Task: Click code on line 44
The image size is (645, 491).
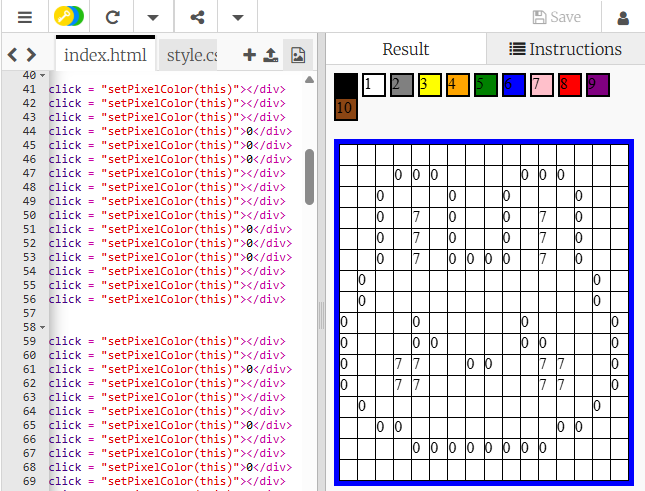Action: [170, 131]
